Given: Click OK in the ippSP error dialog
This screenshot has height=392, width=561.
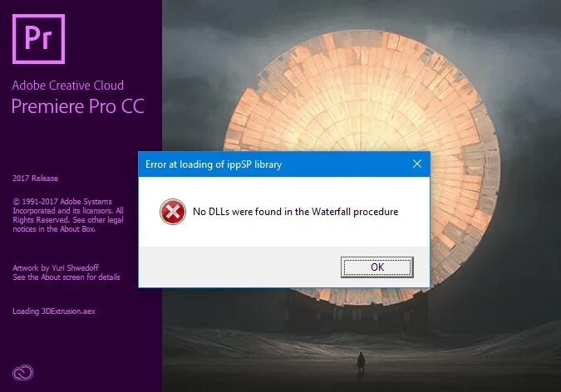Looking at the screenshot, I should tap(377, 267).
